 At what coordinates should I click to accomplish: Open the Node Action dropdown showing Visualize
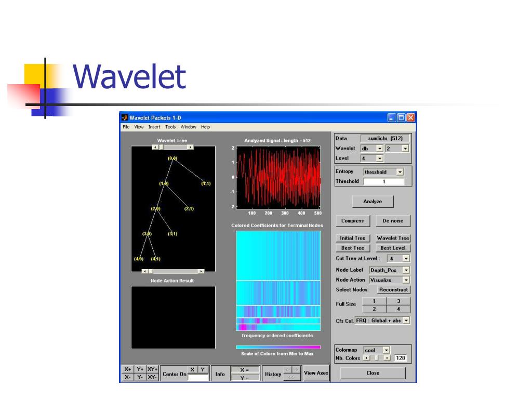click(x=390, y=280)
